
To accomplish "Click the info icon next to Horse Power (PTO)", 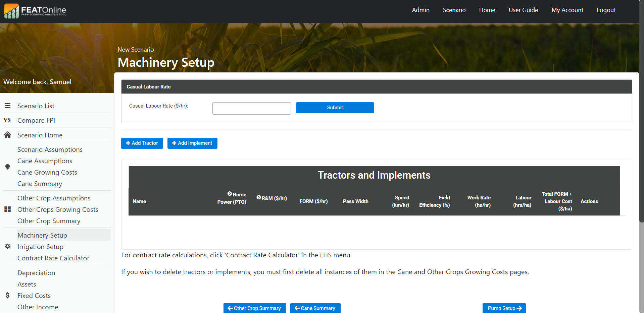I will tap(230, 194).
